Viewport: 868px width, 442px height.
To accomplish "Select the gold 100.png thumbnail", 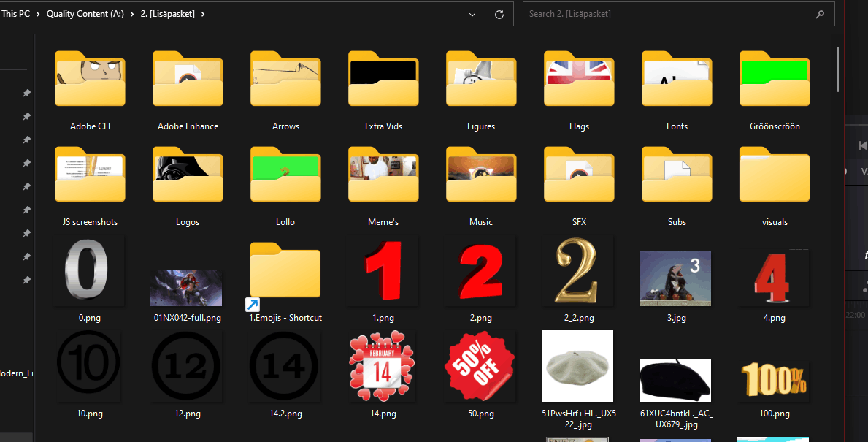I will pos(774,379).
